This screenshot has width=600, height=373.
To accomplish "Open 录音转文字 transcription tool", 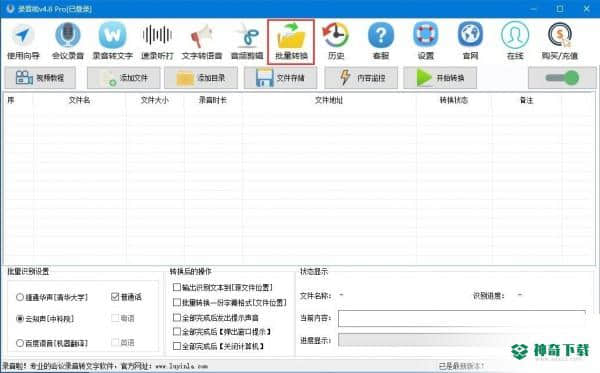I will 112,42.
